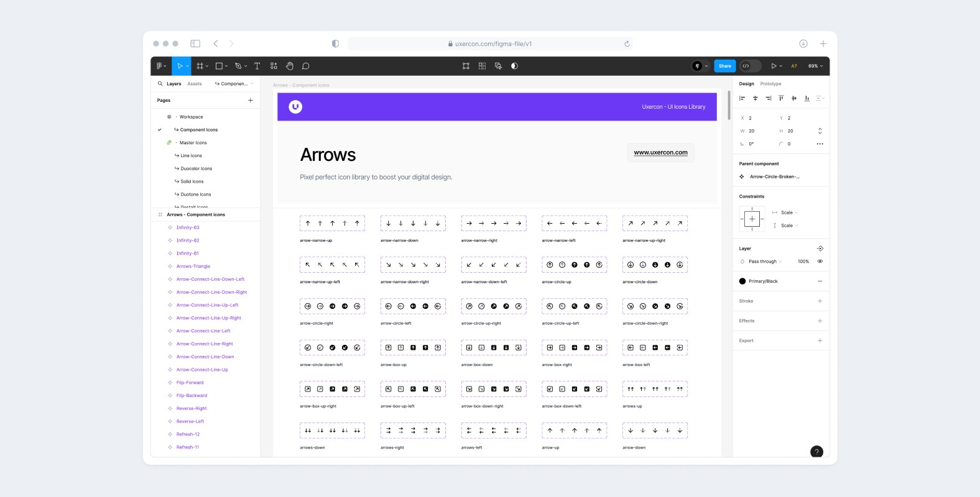Screen dimensions: 980x497
Task: Switch to the Assets tab
Action: pyautogui.click(x=195, y=83)
